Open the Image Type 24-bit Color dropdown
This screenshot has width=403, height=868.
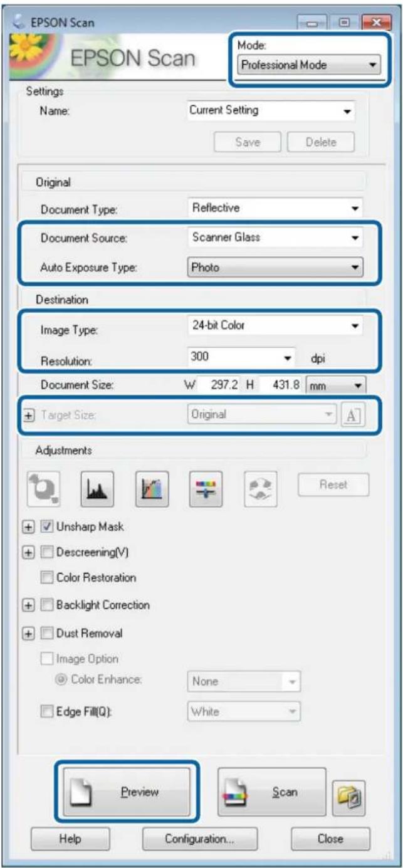[x=275, y=325]
